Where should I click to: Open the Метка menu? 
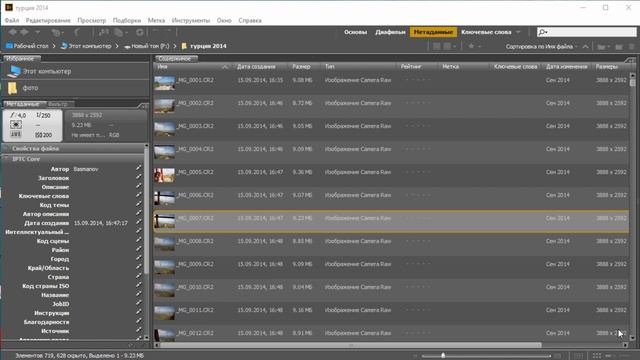pos(156,20)
